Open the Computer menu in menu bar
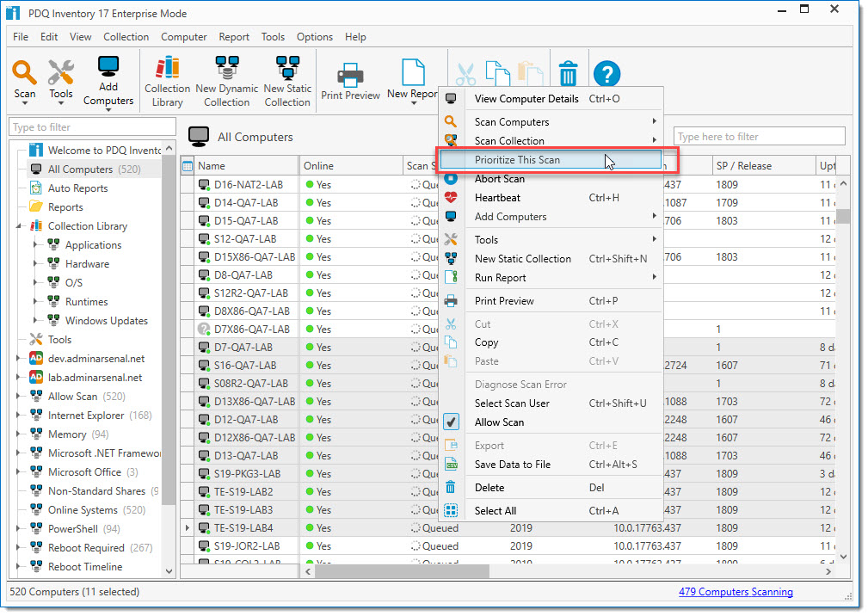Screen dimensions: 868x616 [x=184, y=37]
